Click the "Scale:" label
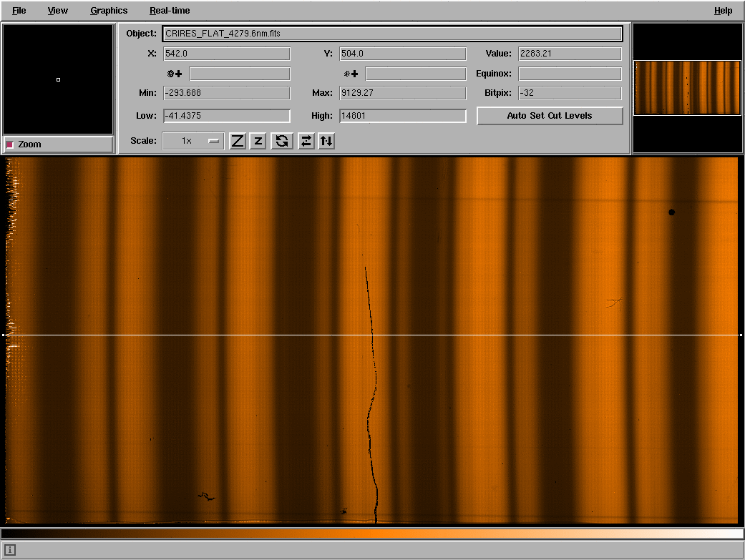Image resolution: width=745 pixels, height=560 pixels. click(143, 141)
